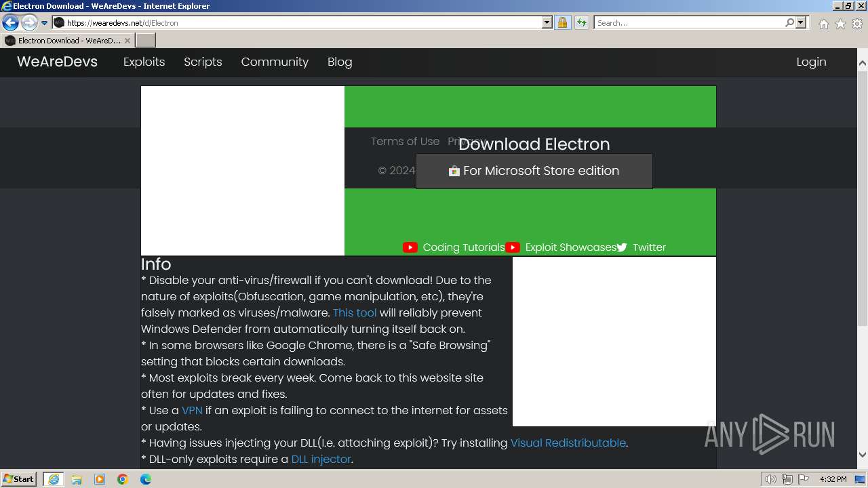This screenshot has height=488, width=868.
Task: Click the white ad box beside Info
Action: pos(614,342)
